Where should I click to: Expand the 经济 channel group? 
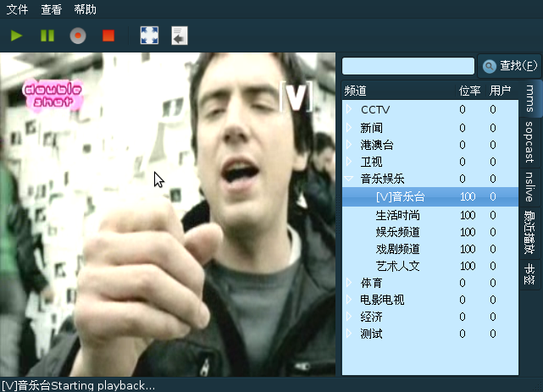(349, 317)
